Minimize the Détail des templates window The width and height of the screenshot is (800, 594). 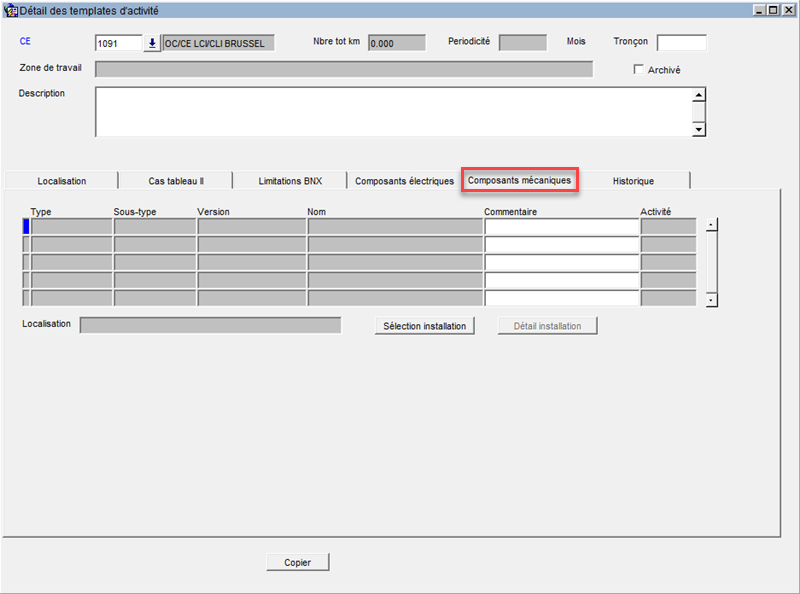(x=760, y=10)
